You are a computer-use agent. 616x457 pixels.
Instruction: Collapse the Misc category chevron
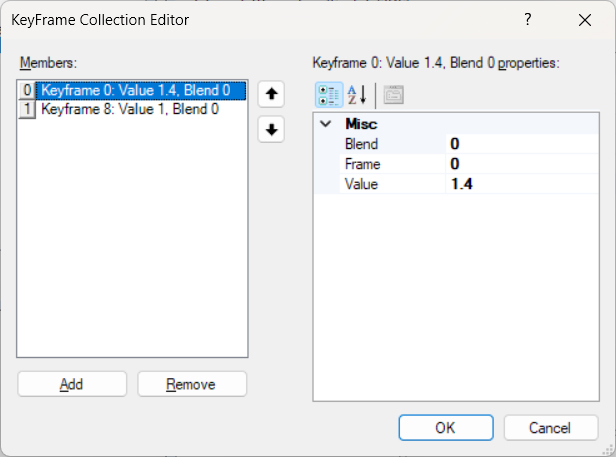point(326,124)
